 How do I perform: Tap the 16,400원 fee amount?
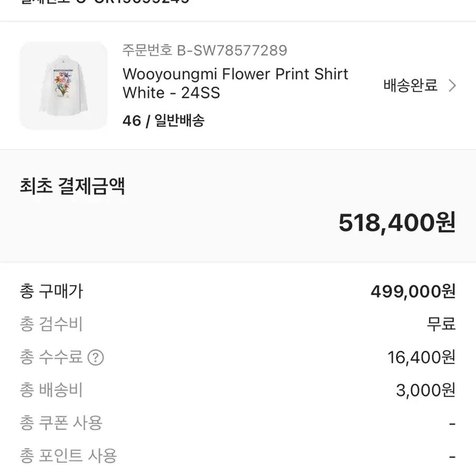coord(422,357)
